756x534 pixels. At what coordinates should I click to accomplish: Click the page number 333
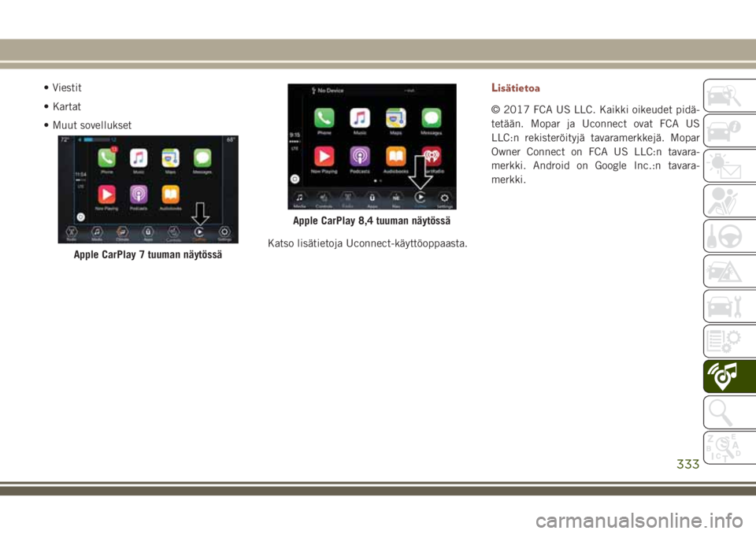pyautogui.click(x=688, y=464)
